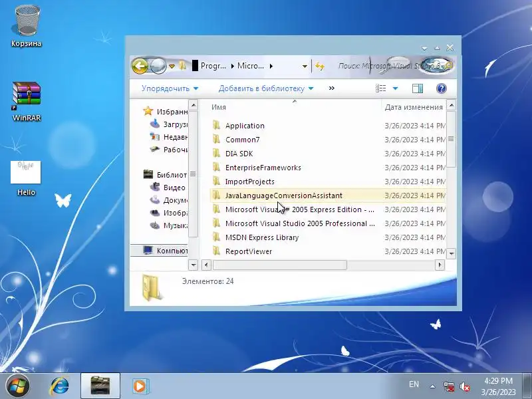This screenshot has width=532, height=399.
Task: Click the Progr... breadcrumb segment
Action: 213,66
